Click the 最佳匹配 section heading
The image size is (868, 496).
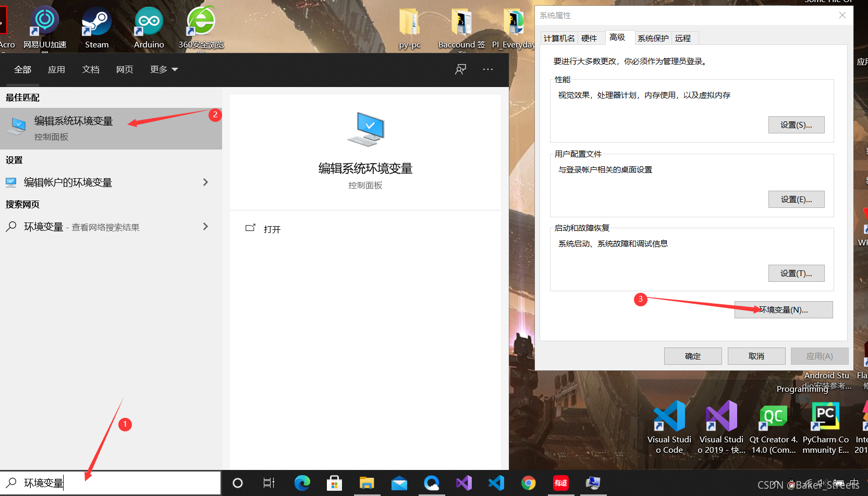point(22,97)
